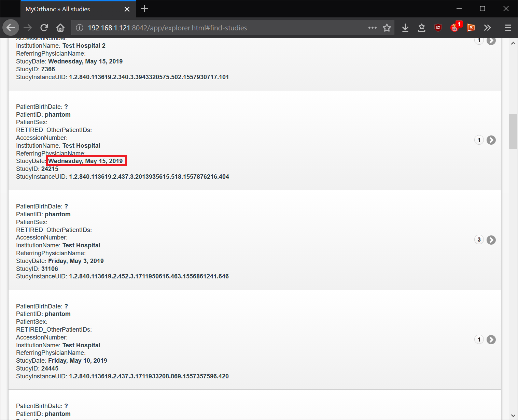This screenshot has height=420, width=518.
Task: Click the page scrollbar thumb
Action: point(513,131)
